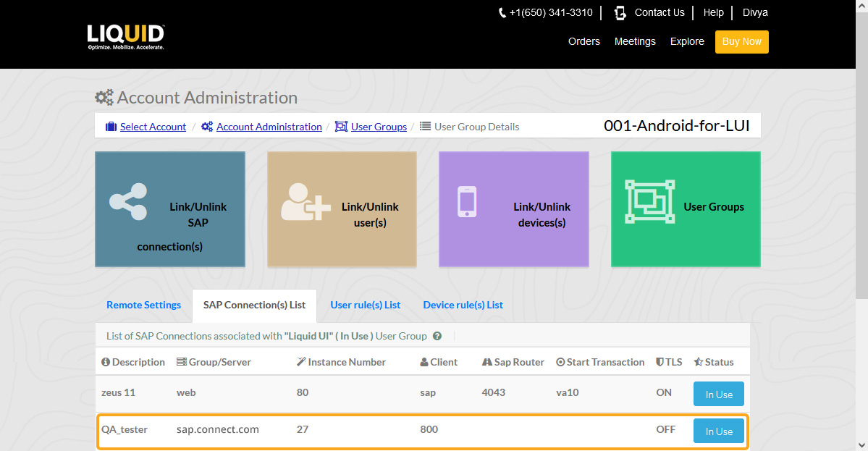868x451 pixels.
Task: Switch to the Device rule(s) List tab
Action: pos(463,305)
